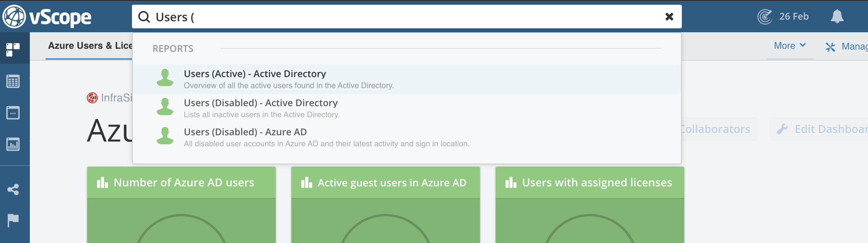Click chart icon on Number of Azure AD users
Screen dimensions: 868x243
click(x=103, y=182)
